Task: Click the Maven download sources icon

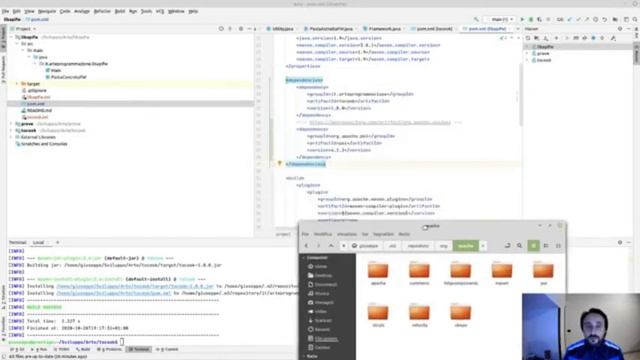Action: tap(546, 38)
